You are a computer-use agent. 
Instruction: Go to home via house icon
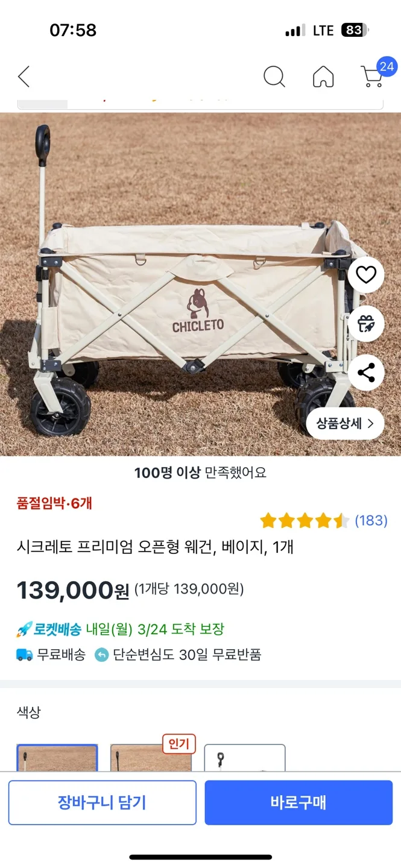[323, 77]
